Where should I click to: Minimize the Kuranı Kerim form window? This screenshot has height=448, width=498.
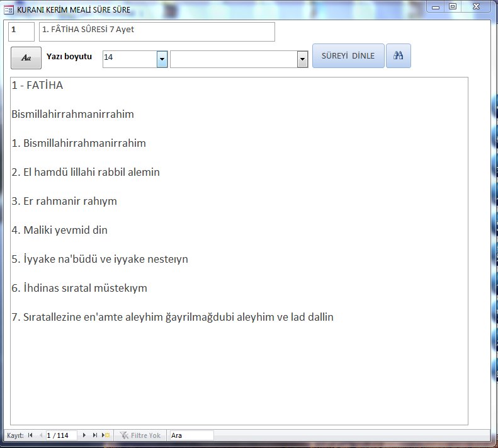point(436,6)
